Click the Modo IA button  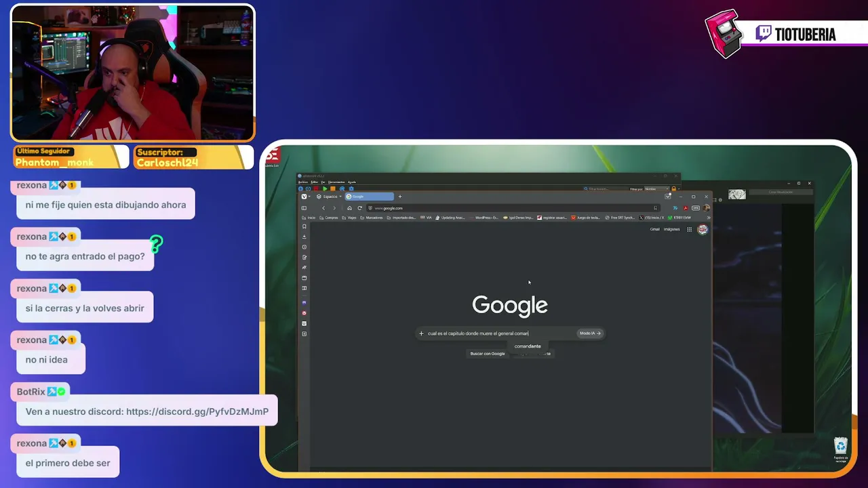pos(590,333)
